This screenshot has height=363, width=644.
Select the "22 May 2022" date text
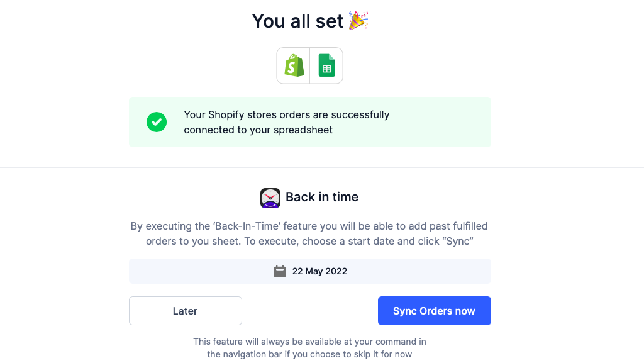(x=319, y=271)
